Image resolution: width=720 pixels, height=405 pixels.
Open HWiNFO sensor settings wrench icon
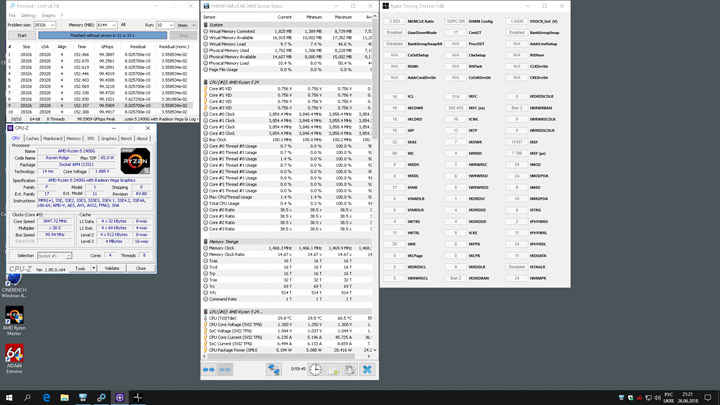[349, 369]
